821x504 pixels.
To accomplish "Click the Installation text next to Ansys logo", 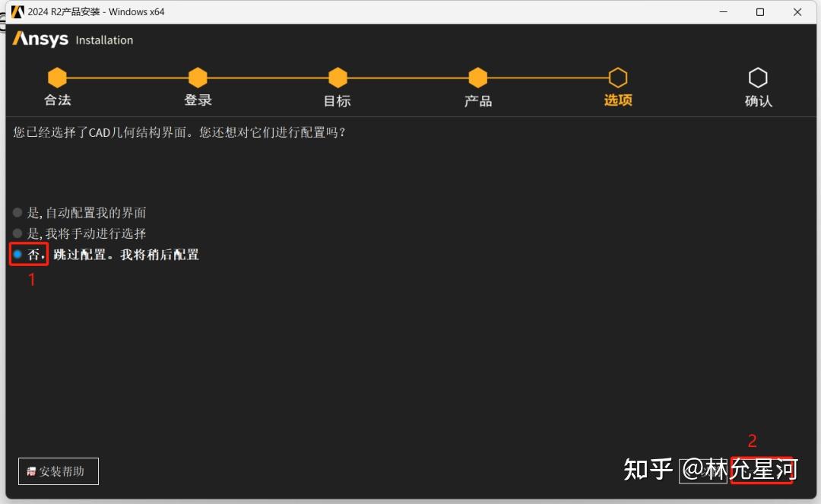I will [x=103, y=40].
